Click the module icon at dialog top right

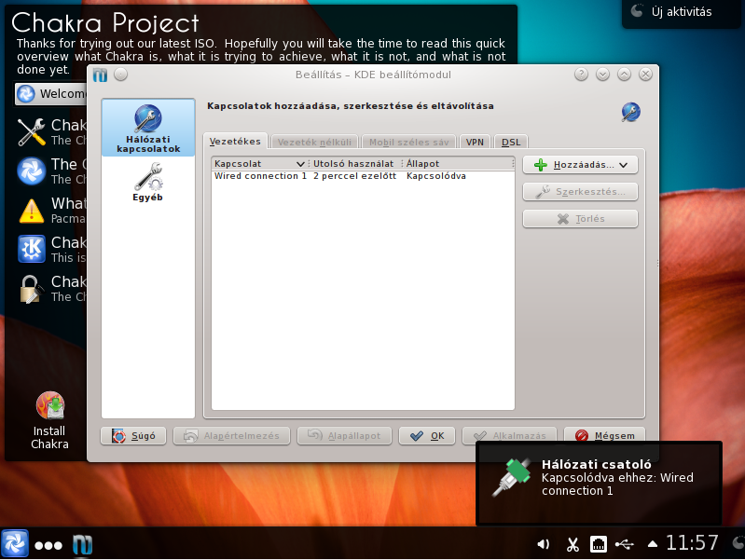pos(630,112)
